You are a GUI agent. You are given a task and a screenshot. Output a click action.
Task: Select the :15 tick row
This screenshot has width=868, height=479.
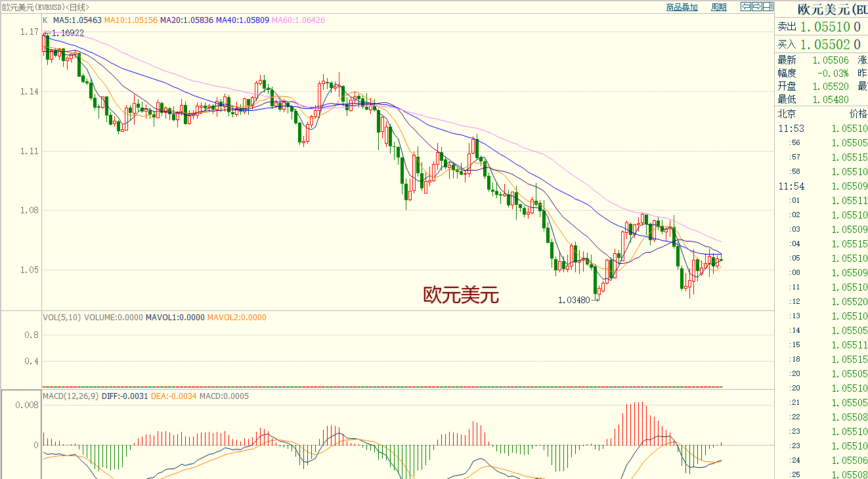point(822,345)
